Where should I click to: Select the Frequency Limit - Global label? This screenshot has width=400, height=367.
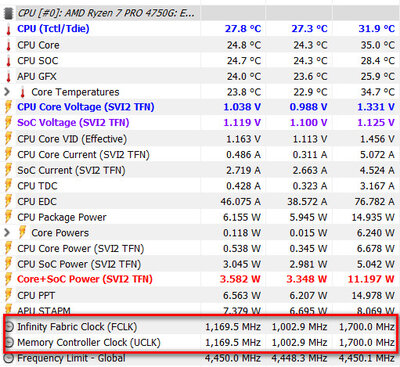71,358
